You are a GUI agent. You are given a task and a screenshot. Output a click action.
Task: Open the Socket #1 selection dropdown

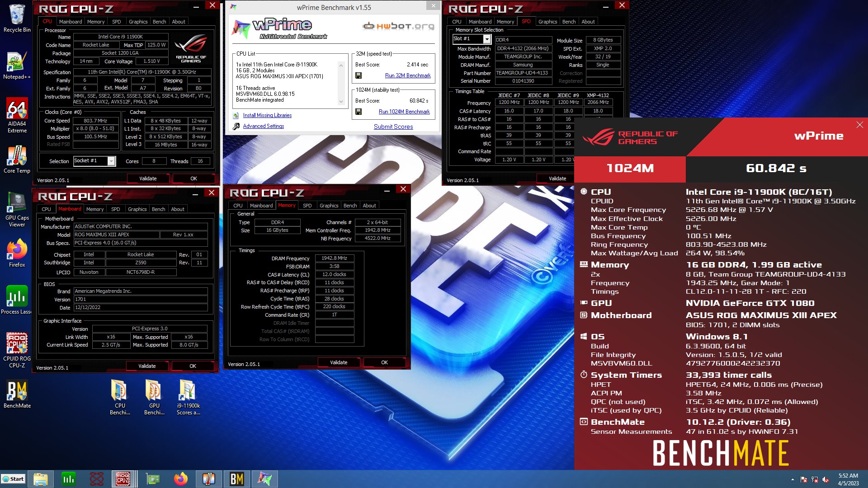(111, 161)
